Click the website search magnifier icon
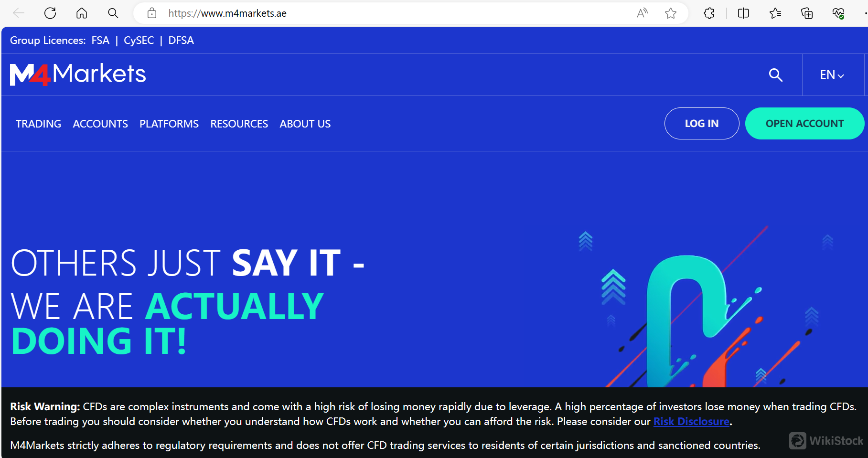868x458 pixels. point(775,75)
